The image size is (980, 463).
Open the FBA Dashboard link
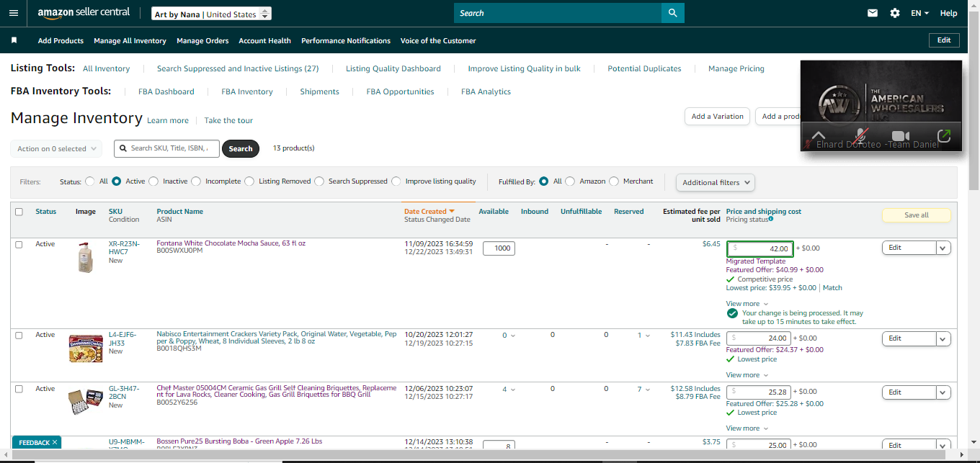tap(166, 91)
